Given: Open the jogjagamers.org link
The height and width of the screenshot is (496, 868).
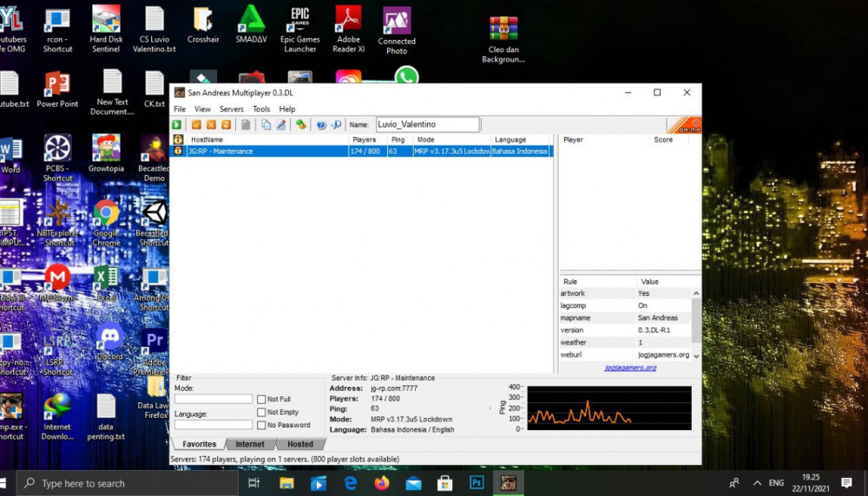Looking at the screenshot, I should 630,368.
